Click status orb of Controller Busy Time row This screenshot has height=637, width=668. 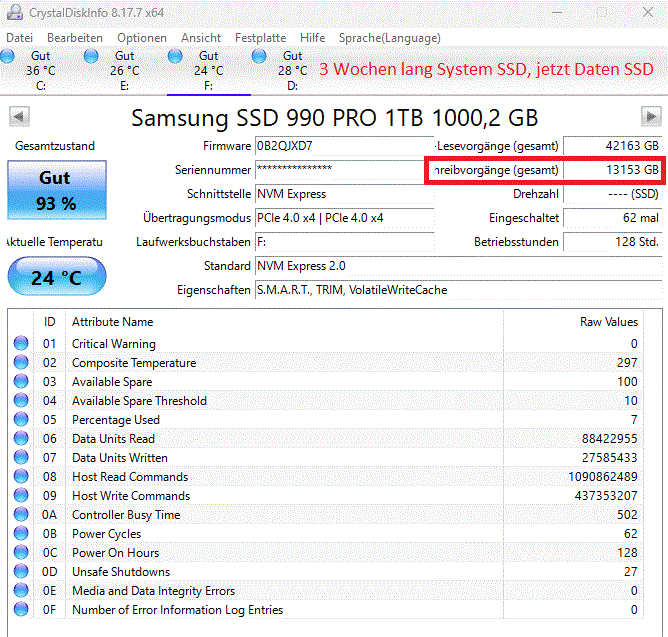21,514
